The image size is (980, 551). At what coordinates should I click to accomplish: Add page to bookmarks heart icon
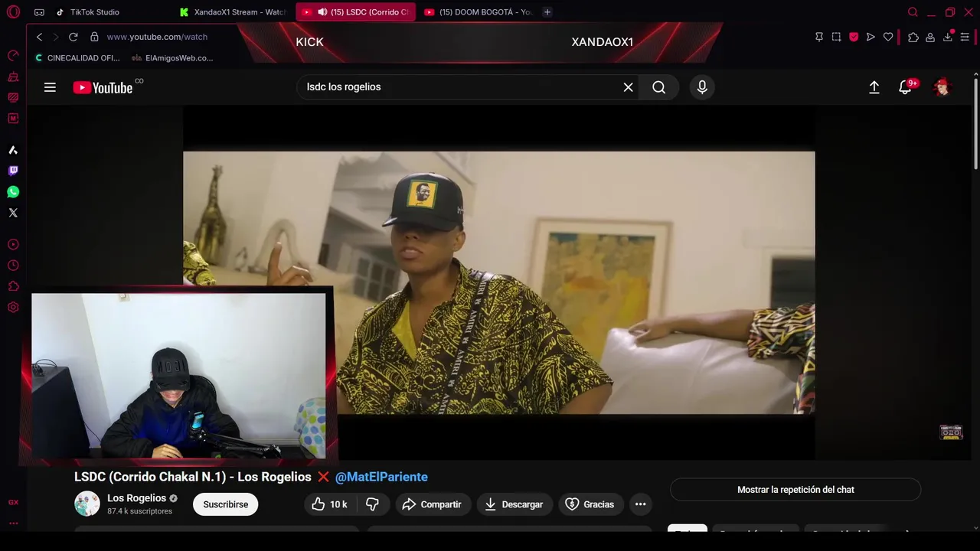click(x=888, y=37)
